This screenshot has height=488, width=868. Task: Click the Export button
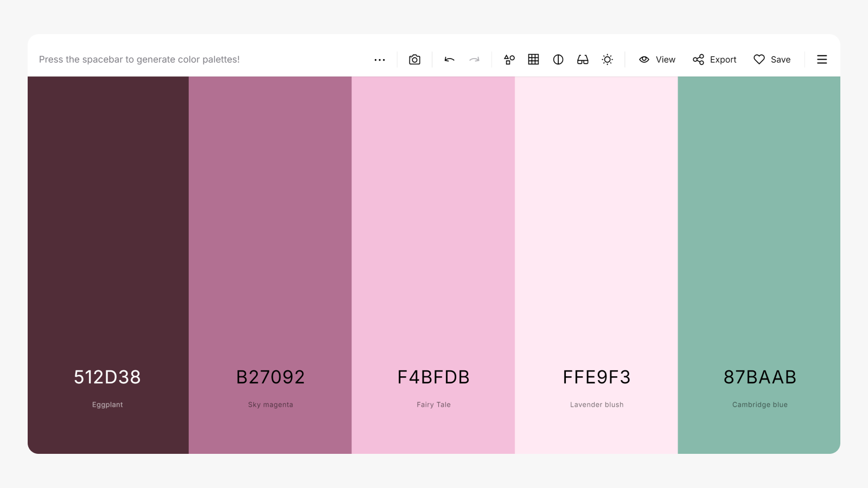click(714, 60)
